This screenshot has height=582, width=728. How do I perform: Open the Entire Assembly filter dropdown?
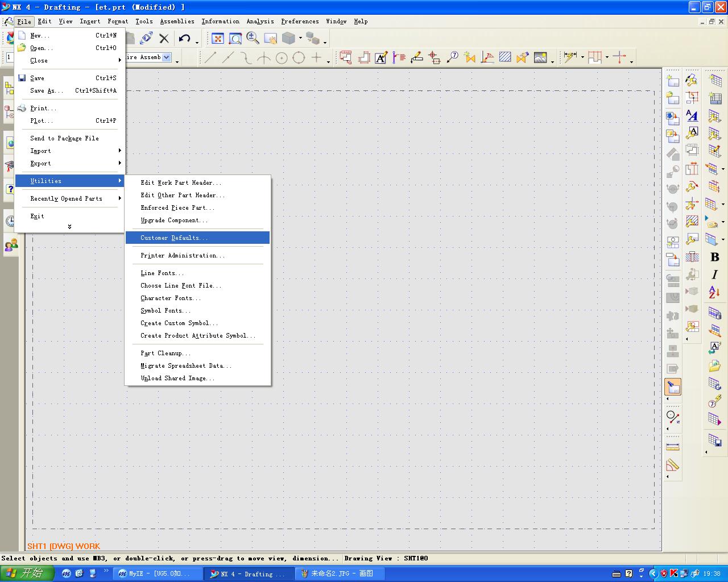(167, 57)
